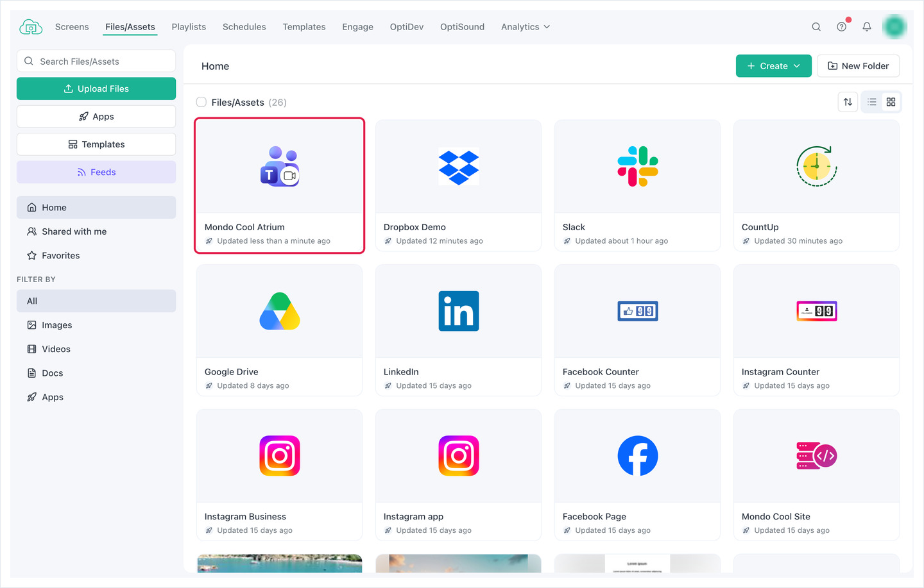The height and width of the screenshot is (588, 924).
Task: Expand the Create dropdown button
Action: (x=774, y=66)
